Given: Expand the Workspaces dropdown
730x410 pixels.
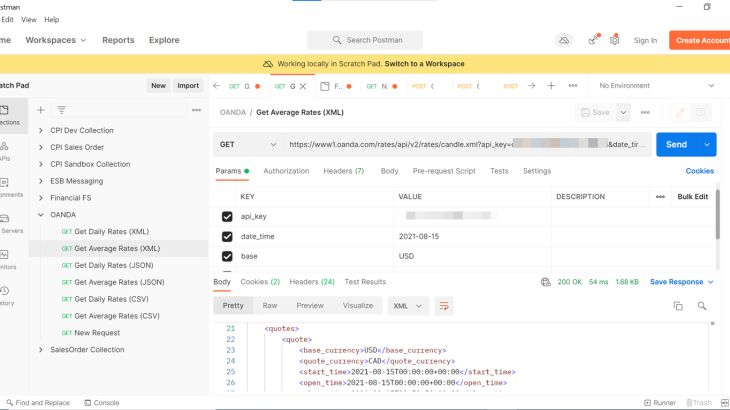Looking at the screenshot, I should tap(56, 40).
